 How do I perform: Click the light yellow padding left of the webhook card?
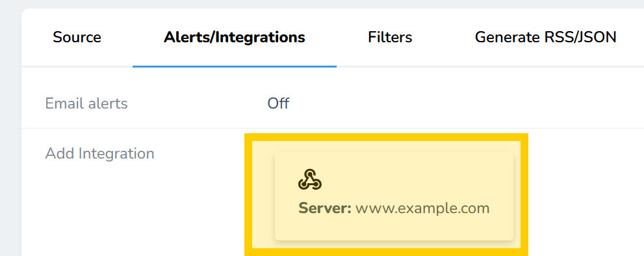click(x=263, y=196)
